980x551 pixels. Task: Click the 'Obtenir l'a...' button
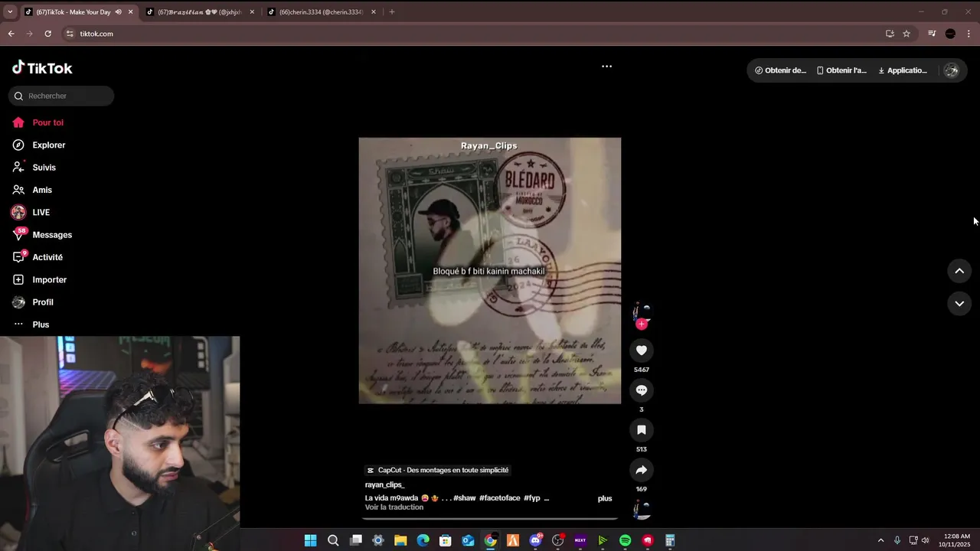[841, 70]
